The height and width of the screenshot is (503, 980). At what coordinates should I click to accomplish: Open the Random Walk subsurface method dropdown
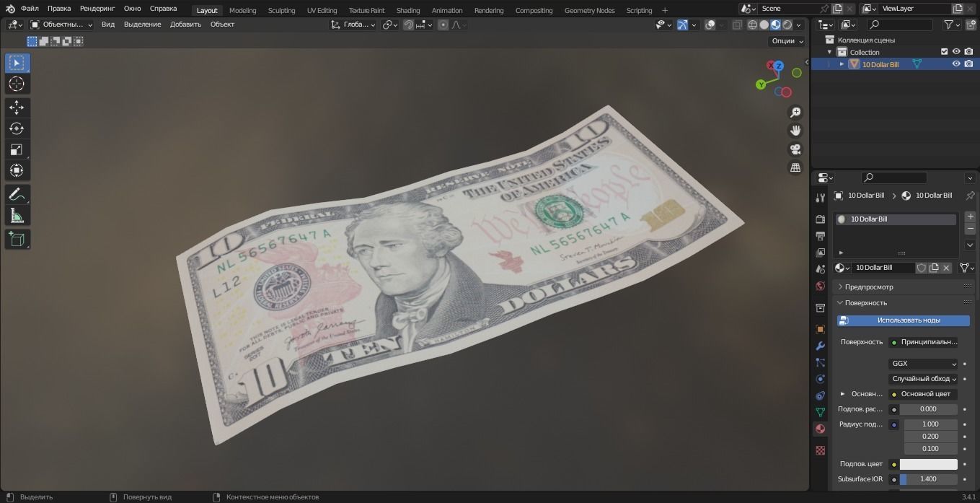(x=923, y=379)
